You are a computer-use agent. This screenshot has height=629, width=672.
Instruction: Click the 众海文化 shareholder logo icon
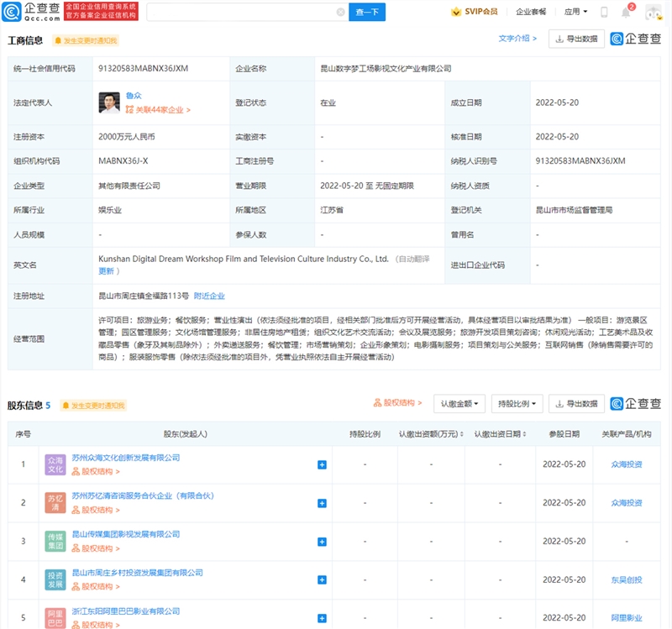pos(55,465)
